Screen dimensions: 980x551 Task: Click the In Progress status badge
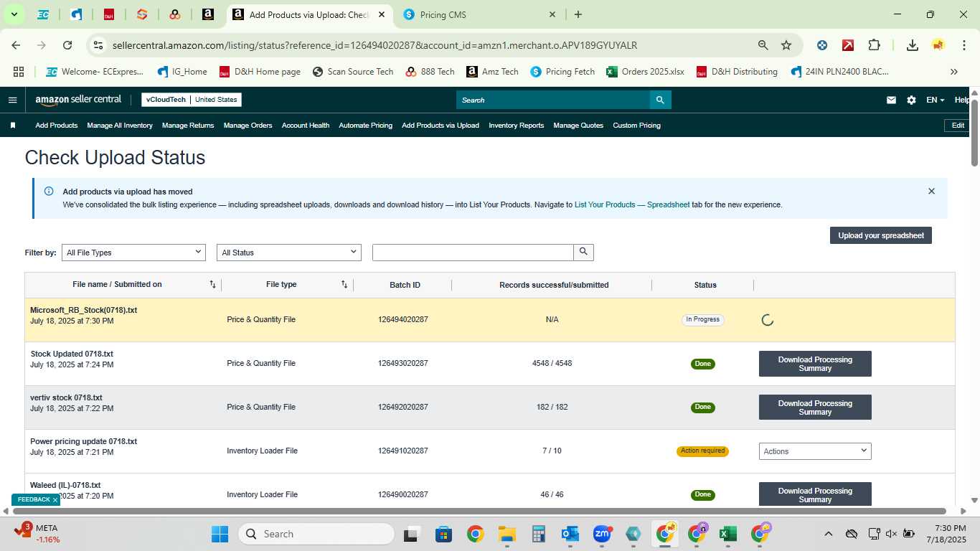702,319
